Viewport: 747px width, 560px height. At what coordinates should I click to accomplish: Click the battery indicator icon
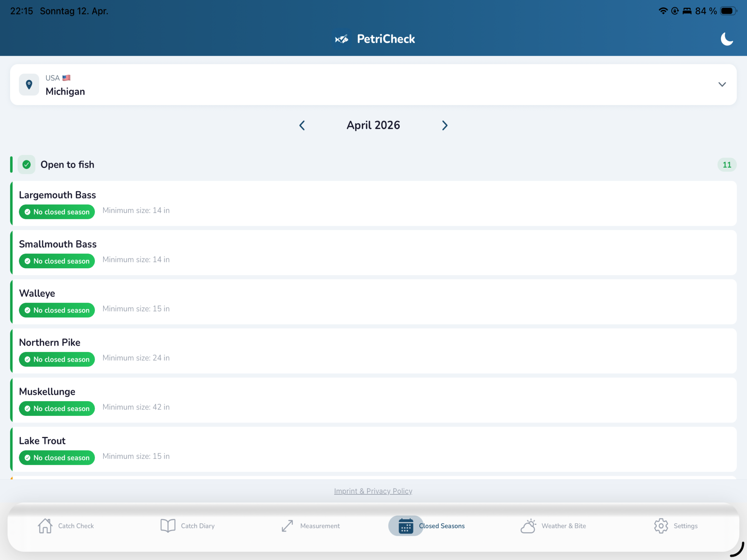click(x=728, y=11)
